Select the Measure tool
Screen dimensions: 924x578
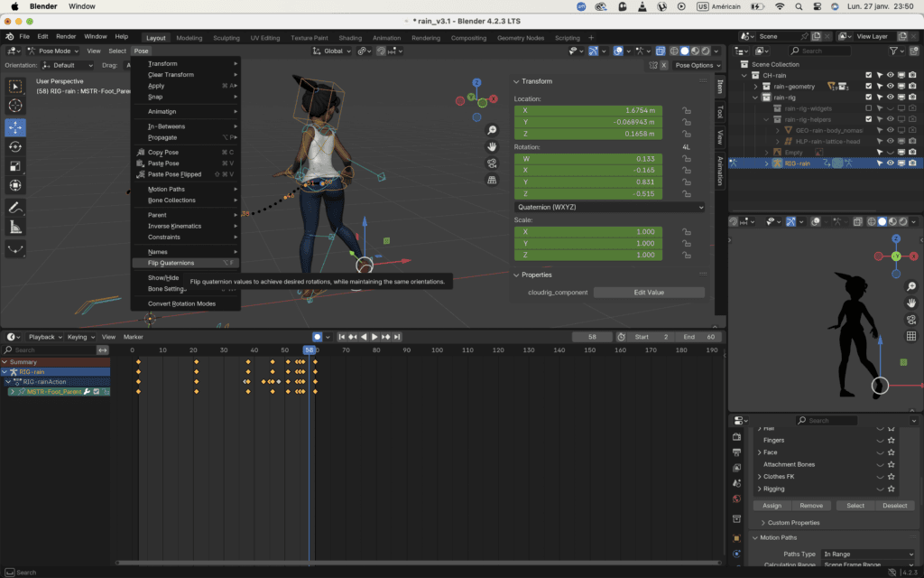coord(15,228)
